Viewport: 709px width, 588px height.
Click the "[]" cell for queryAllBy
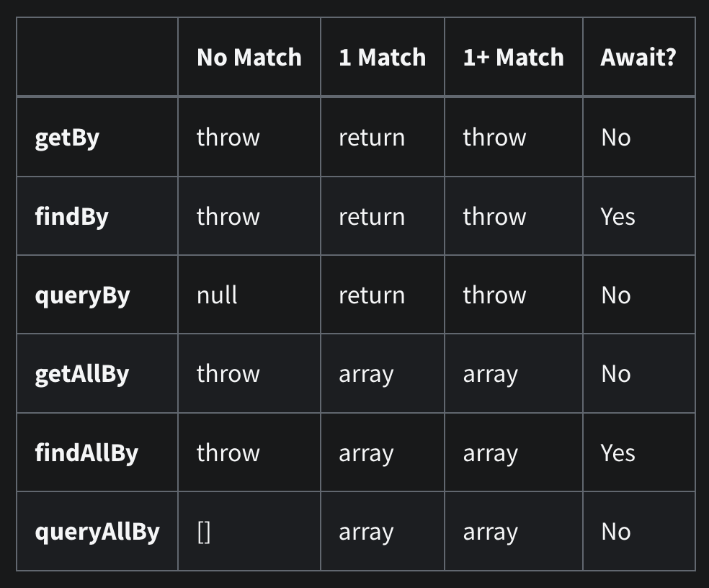click(204, 532)
